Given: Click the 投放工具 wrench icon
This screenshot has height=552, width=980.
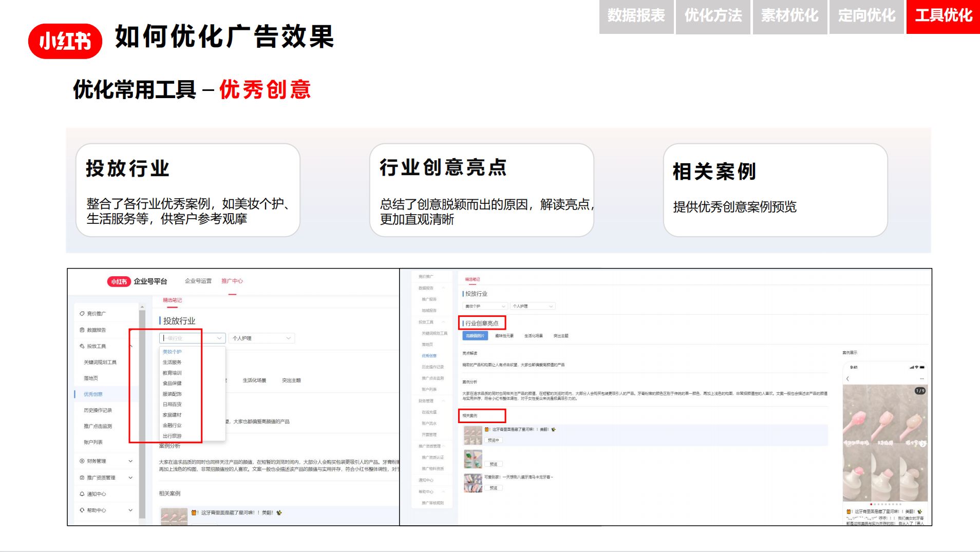Looking at the screenshot, I should (82, 346).
